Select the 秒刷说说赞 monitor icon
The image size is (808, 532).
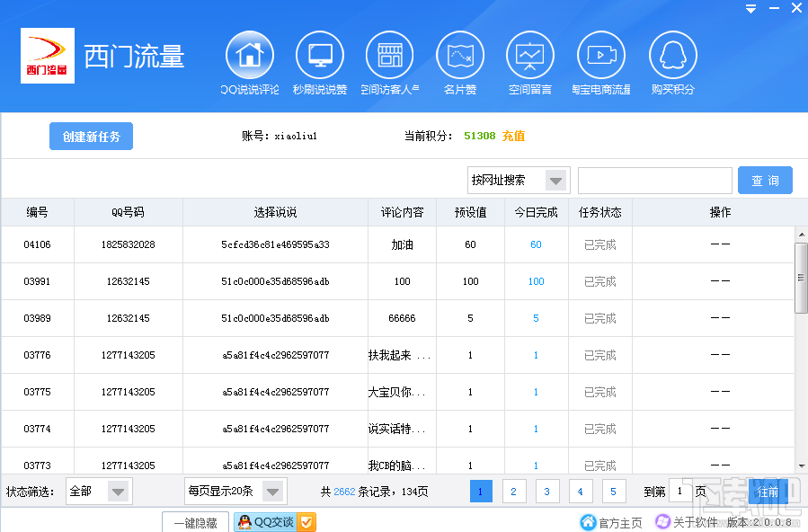point(319,55)
